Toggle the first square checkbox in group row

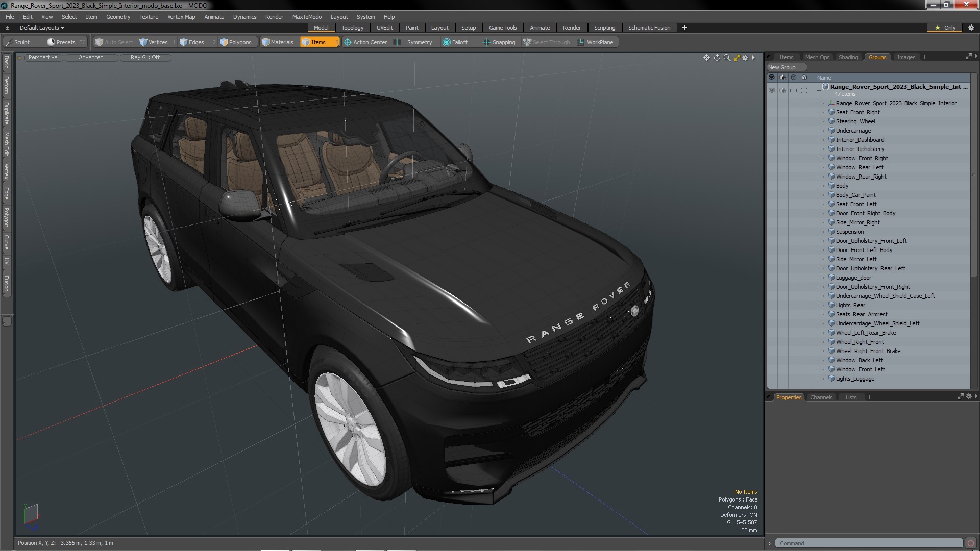(793, 90)
